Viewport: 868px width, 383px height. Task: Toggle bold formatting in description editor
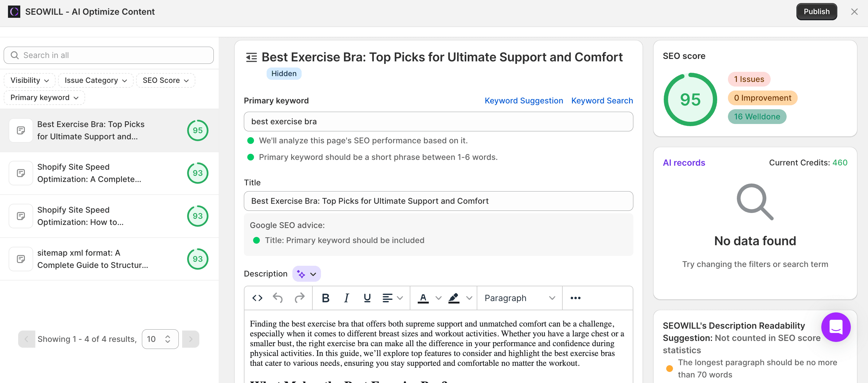pos(325,298)
